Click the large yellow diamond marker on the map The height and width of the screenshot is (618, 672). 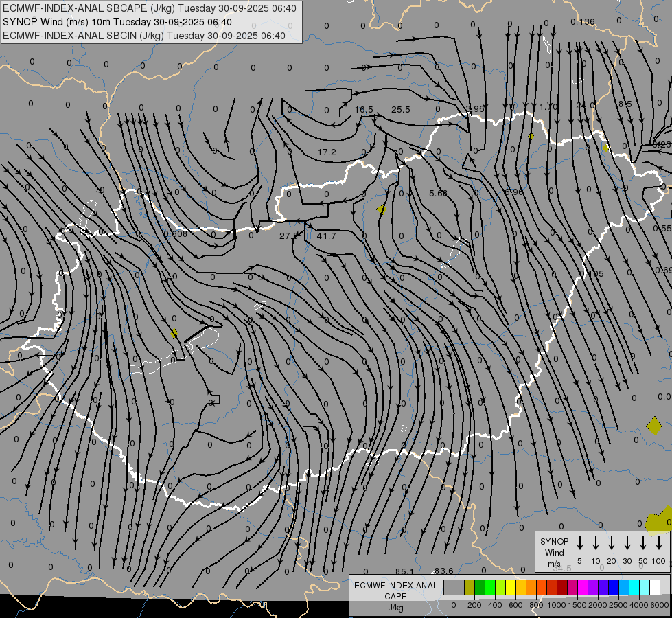[654, 426]
